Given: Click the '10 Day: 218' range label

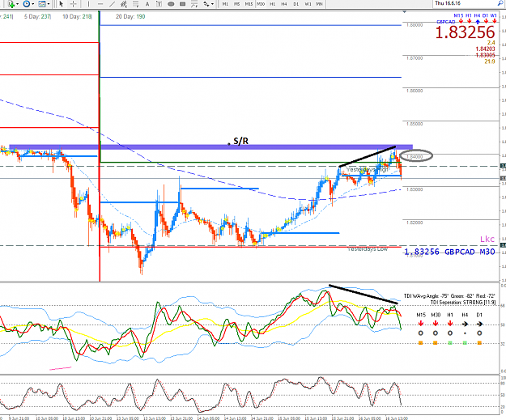Looking at the screenshot, I should pos(77,16).
